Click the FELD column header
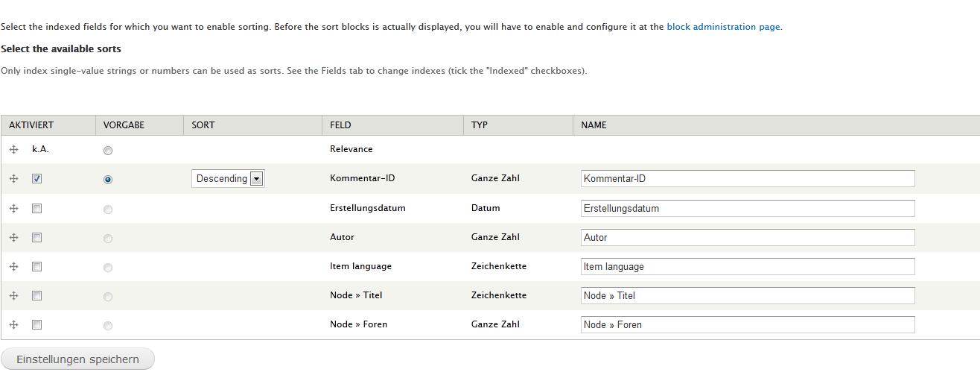 340,125
